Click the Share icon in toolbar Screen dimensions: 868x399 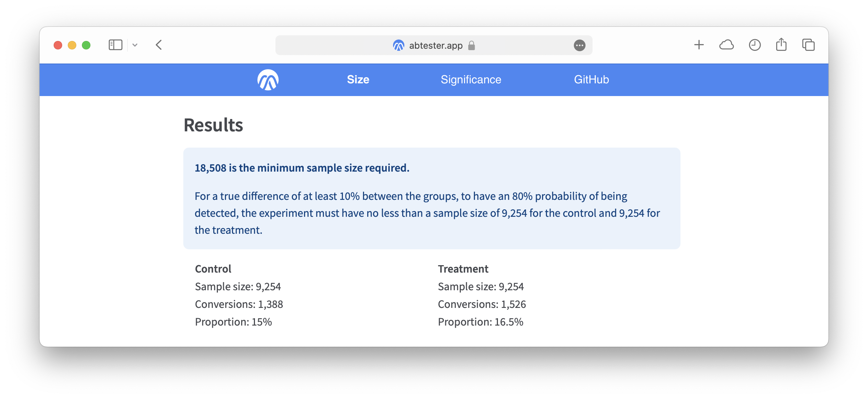click(781, 45)
